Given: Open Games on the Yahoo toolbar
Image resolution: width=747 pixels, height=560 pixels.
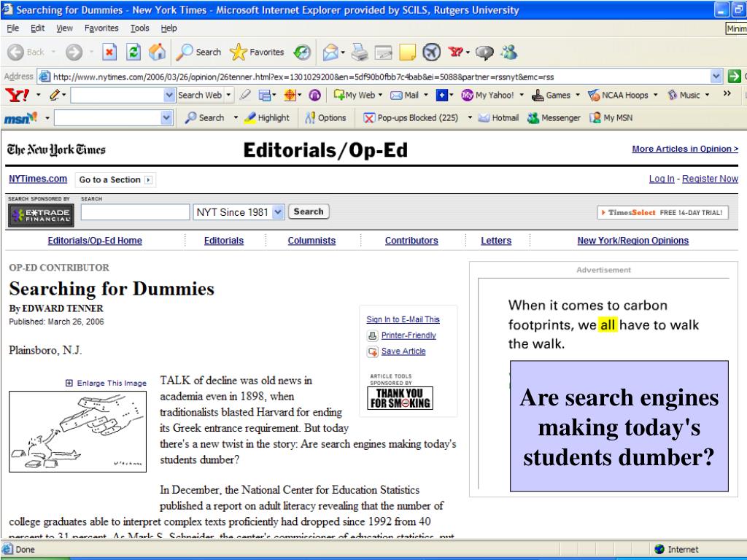Looking at the screenshot, I should click(x=551, y=96).
